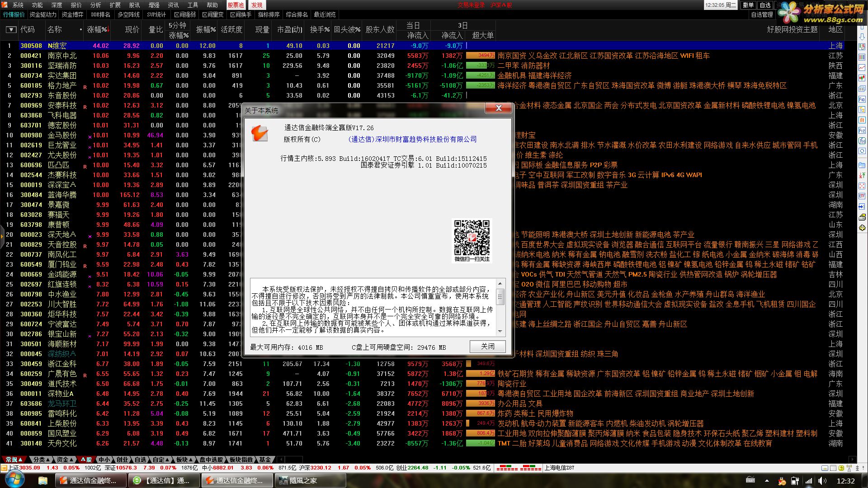Click the 撤单 button at top right
Viewport: 868px width, 488px height.
pyautogui.click(x=748, y=5)
